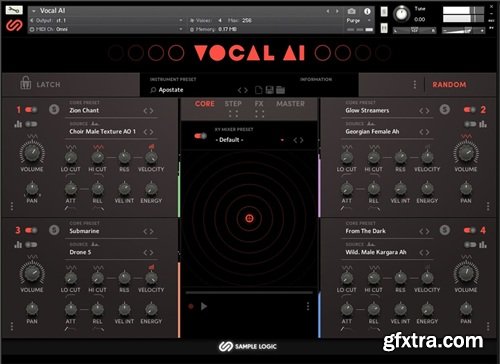500x364 pixels.
Task: Click core 1 Hi Cut modulation wave icon
Action: tap(98, 147)
